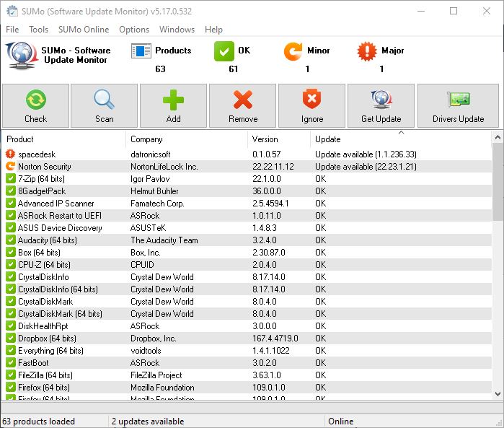Image resolution: width=504 pixels, height=428 pixels.
Task: Click the status icon beside FileZilla
Action: pyautogui.click(x=10, y=375)
